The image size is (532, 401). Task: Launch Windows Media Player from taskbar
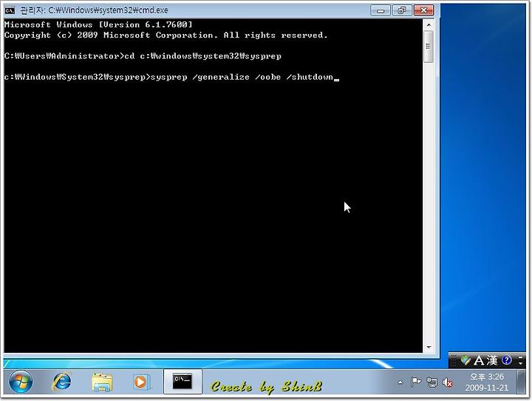click(141, 382)
